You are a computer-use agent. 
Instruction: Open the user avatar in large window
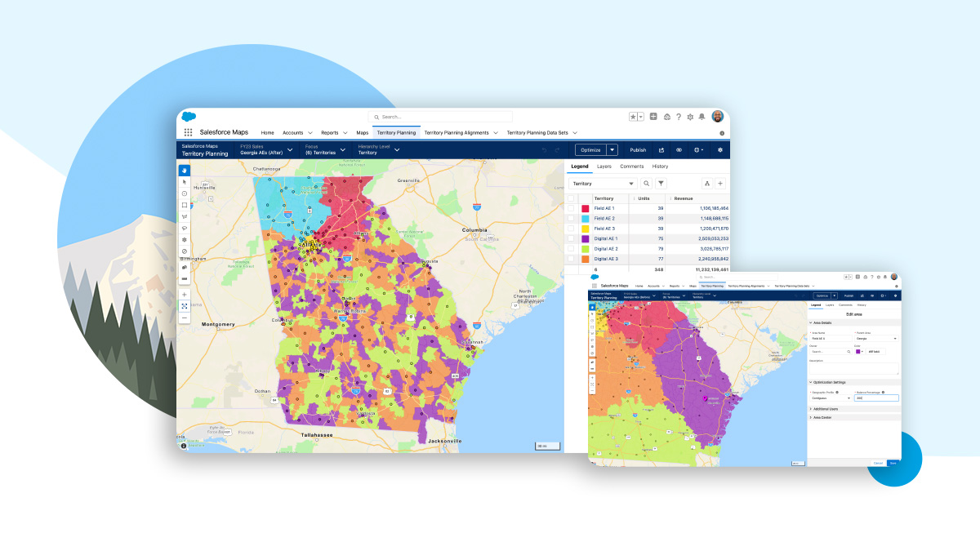click(x=717, y=116)
